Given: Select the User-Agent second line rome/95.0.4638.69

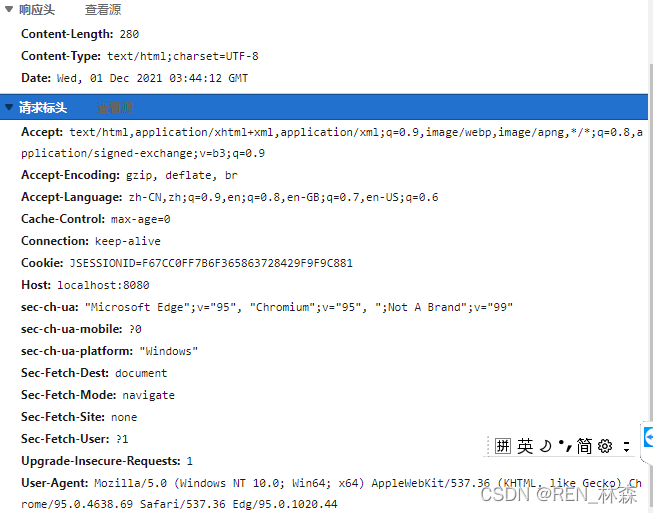Looking at the screenshot, I should click(179, 504).
